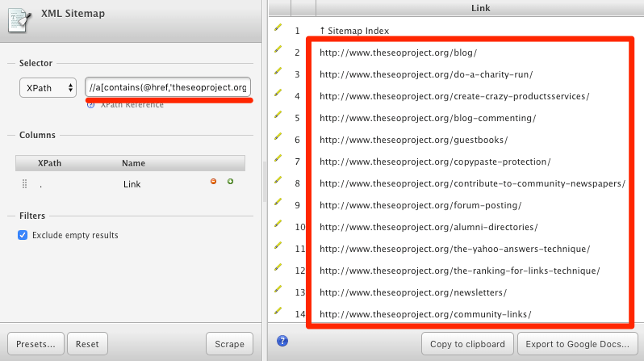644x361 pixels.
Task: Select the-yahoo-answers-technique link row
Action: (x=454, y=249)
